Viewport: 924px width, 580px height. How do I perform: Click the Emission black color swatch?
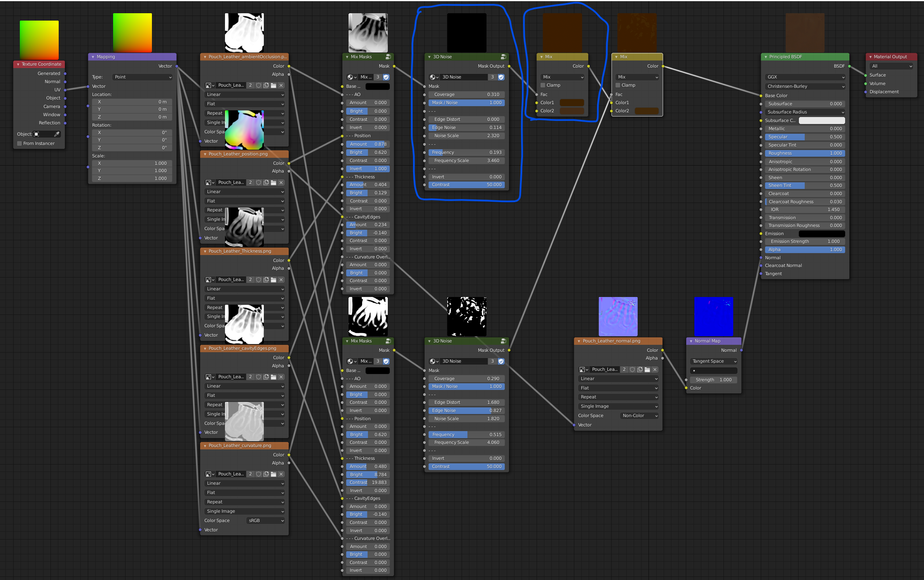click(822, 234)
